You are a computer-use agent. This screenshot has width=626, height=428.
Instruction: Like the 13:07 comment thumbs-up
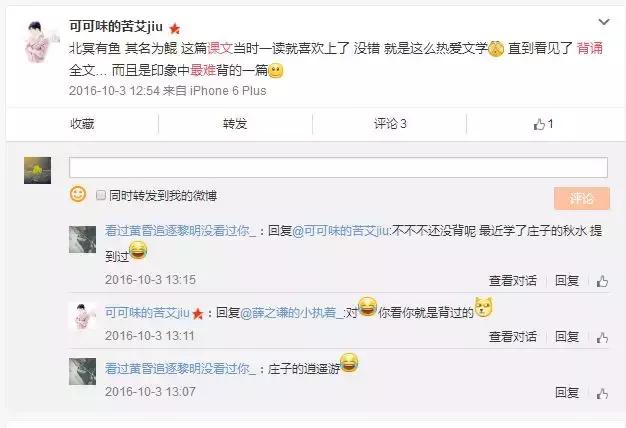pos(602,393)
